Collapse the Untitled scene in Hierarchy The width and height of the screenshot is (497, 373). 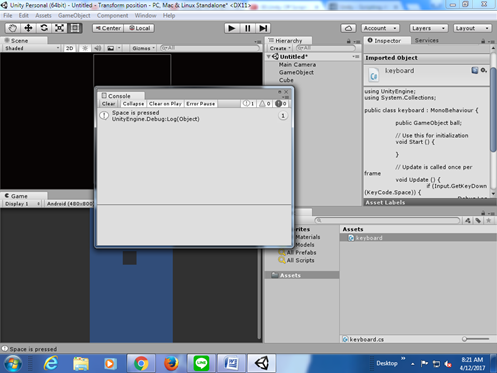(269, 57)
